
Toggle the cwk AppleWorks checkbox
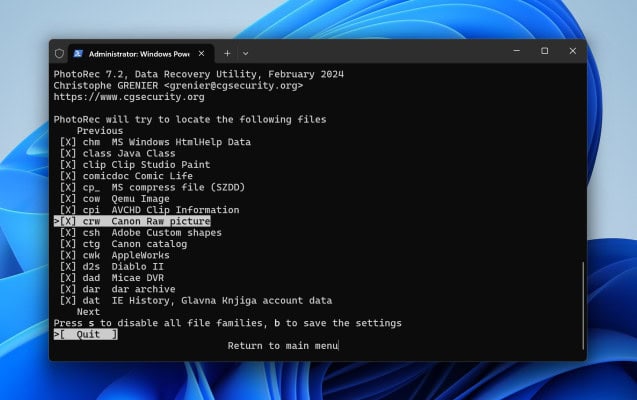(x=68, y=255)
